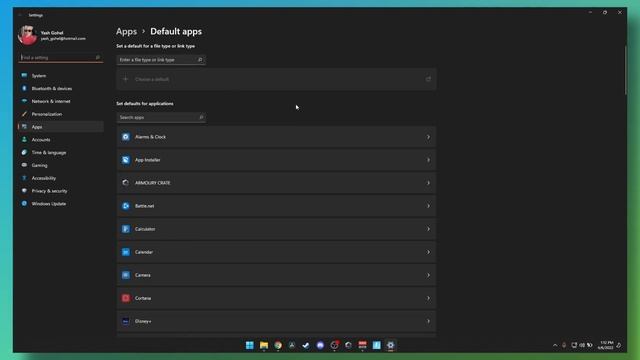Click the Calculator label
Screen dimensions: 640x360
(145, 229)
